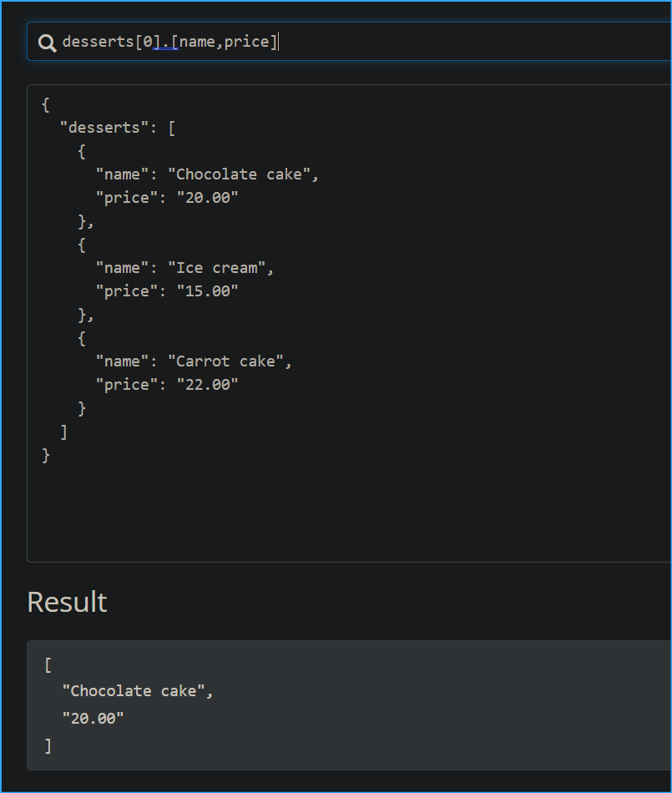Screen dimensions: 672x793
Task: Click the opening bracket in the result panel
Action: pyautogui.click(x=48, y=665)
